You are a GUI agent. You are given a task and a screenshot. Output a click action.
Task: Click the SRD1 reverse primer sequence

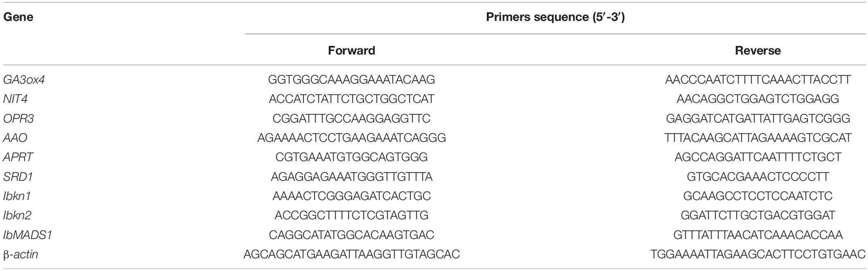click(x=758, y=177)
